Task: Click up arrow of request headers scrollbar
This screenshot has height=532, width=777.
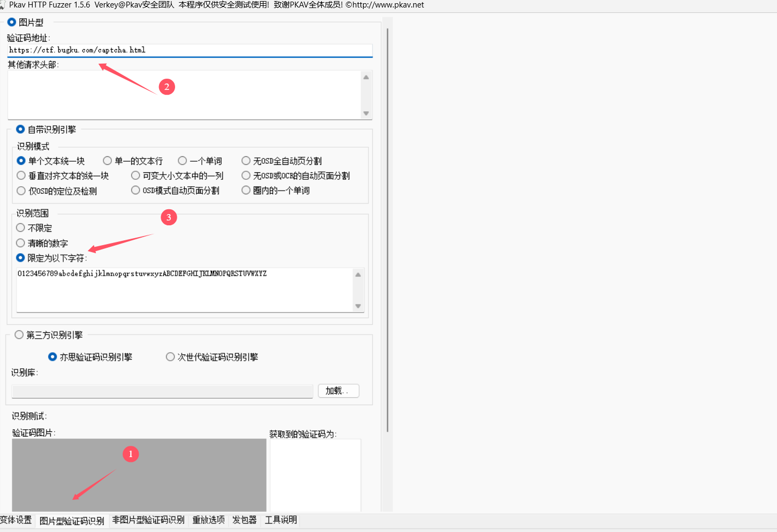Action: (x=366, y=77)
